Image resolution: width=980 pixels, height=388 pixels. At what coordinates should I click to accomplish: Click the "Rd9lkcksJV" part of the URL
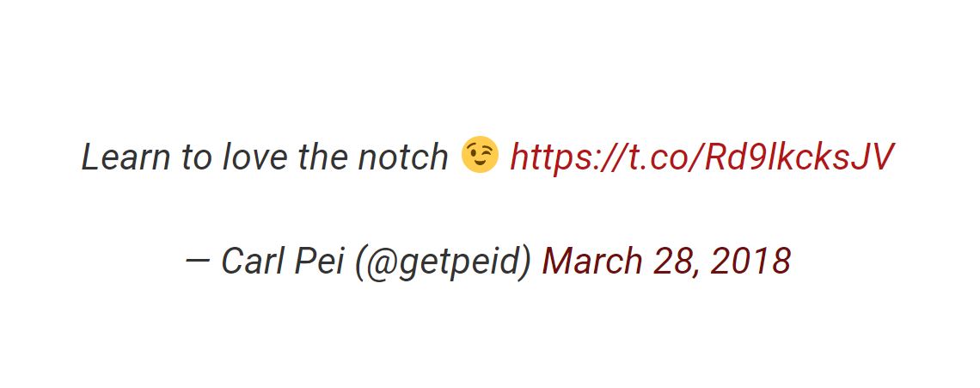(x=799, y=157)
